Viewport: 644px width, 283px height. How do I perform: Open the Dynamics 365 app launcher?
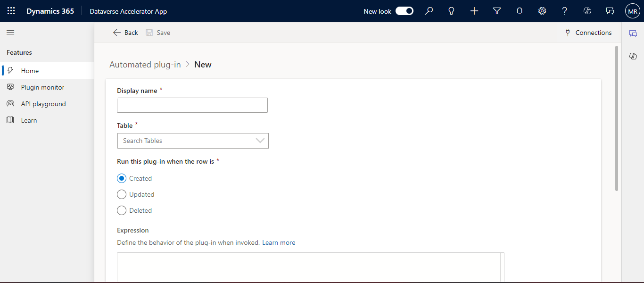click(10, 10)
